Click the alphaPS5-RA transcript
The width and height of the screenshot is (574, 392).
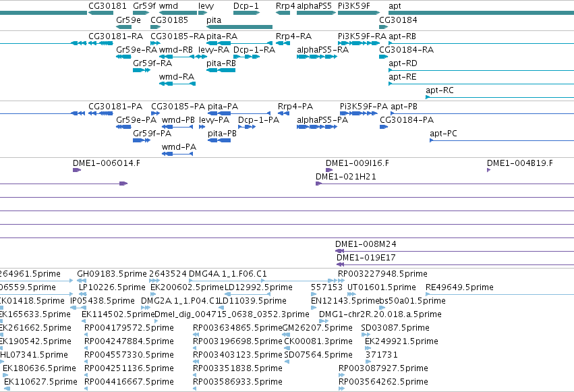click(x=317, y=57)
